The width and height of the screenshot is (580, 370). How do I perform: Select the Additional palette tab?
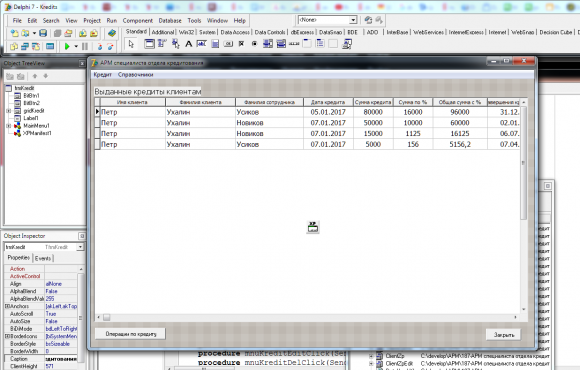pyautogui.click(x=163, y=32)
